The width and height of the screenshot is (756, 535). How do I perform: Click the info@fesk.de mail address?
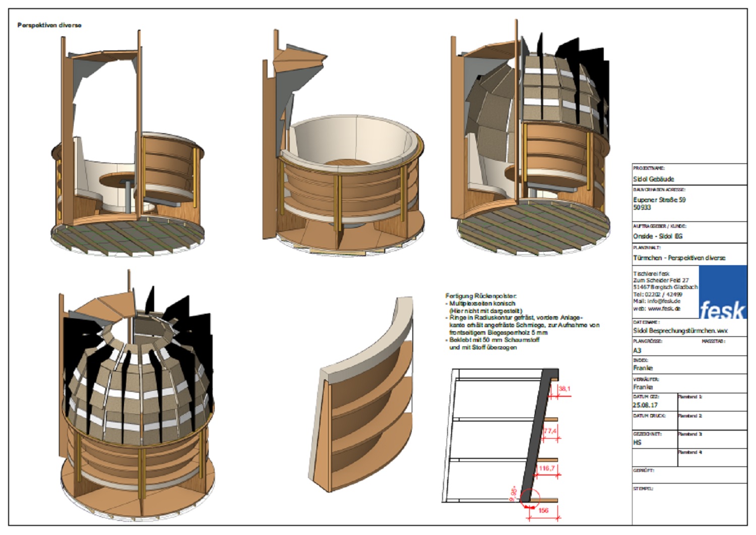664,301
